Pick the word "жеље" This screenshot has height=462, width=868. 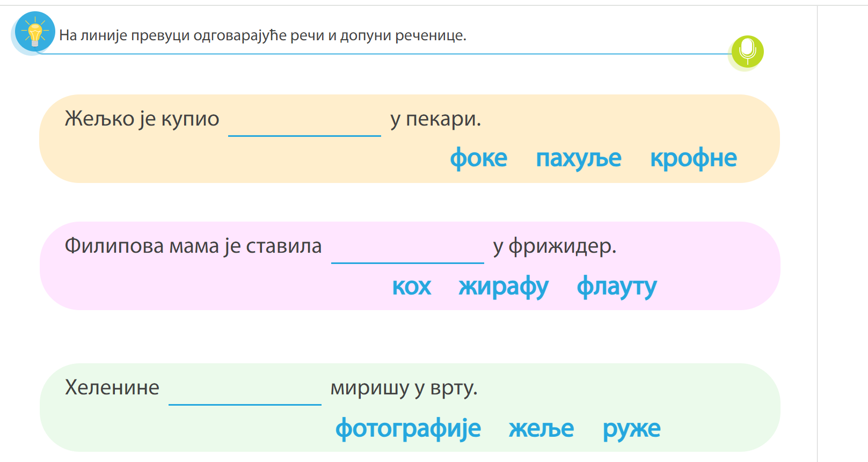(541, 429)
